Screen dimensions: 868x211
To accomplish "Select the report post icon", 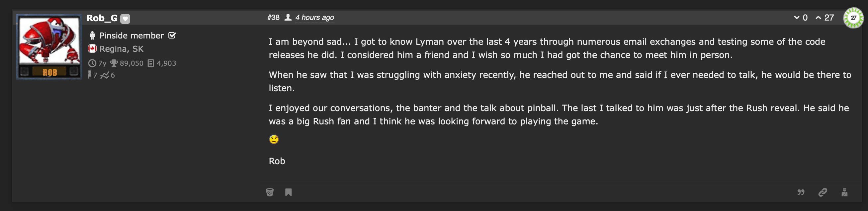I will point(844,192).
